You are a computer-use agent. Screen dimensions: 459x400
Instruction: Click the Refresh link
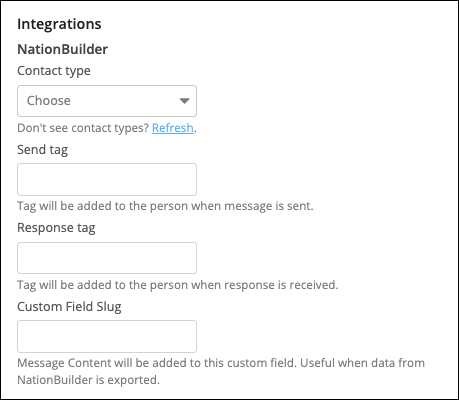(173, 128)
